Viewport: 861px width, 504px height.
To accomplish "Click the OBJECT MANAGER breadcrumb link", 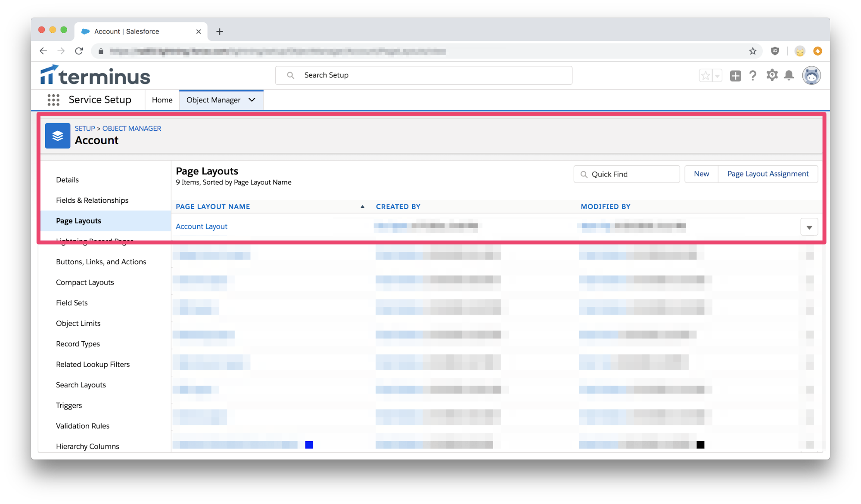I will tap(132, 128).
